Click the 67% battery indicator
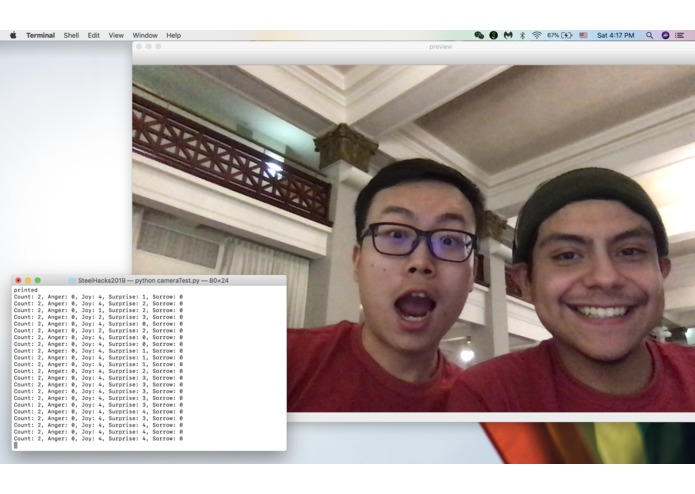This screenshot has height=494, width=695. click(559, 35)
